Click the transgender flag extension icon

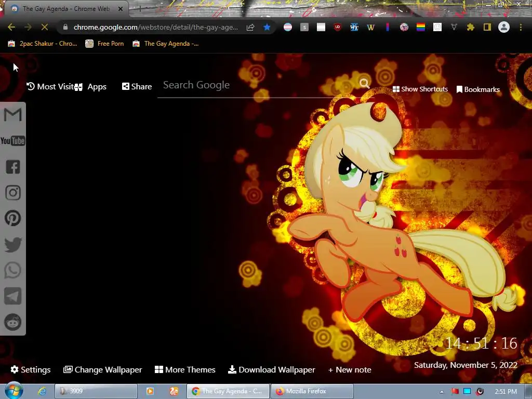point(288,27)
